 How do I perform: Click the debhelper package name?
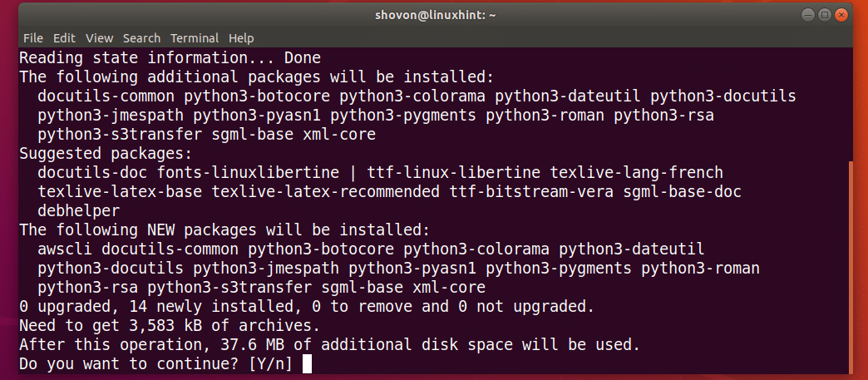coord(79,210)
